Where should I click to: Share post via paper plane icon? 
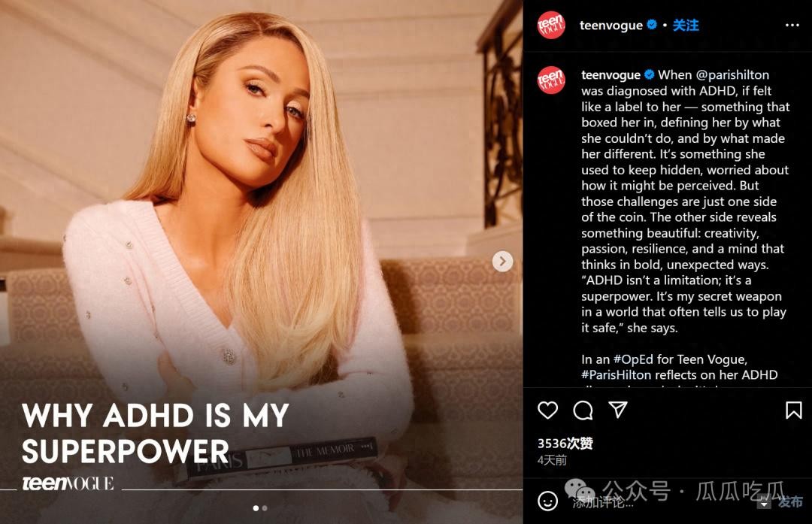(x=618, y=410)
